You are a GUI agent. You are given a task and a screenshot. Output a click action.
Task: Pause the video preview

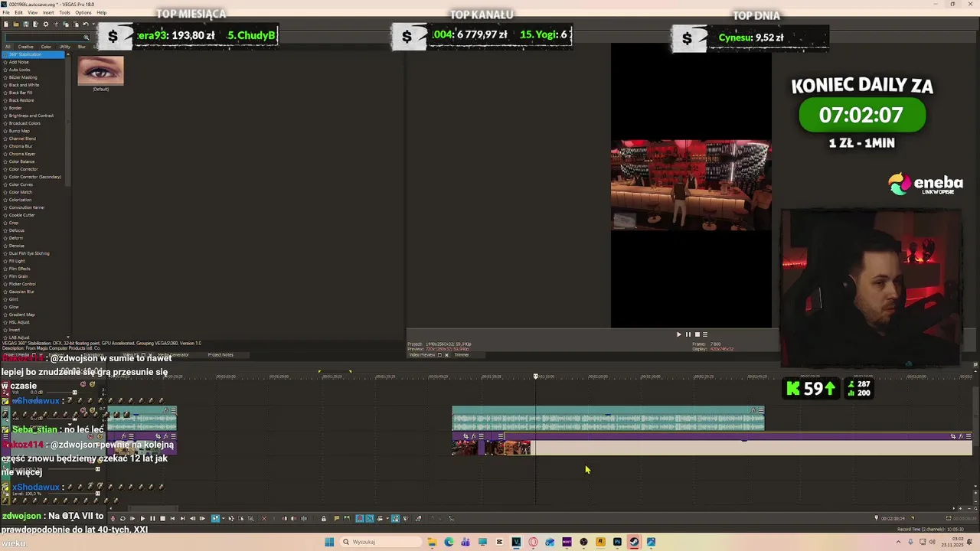688,334
